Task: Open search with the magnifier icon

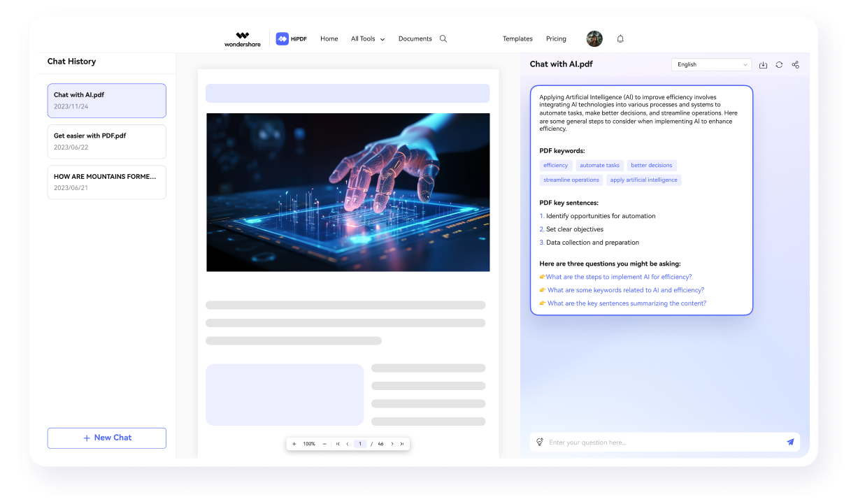Action: pos(443,38)
